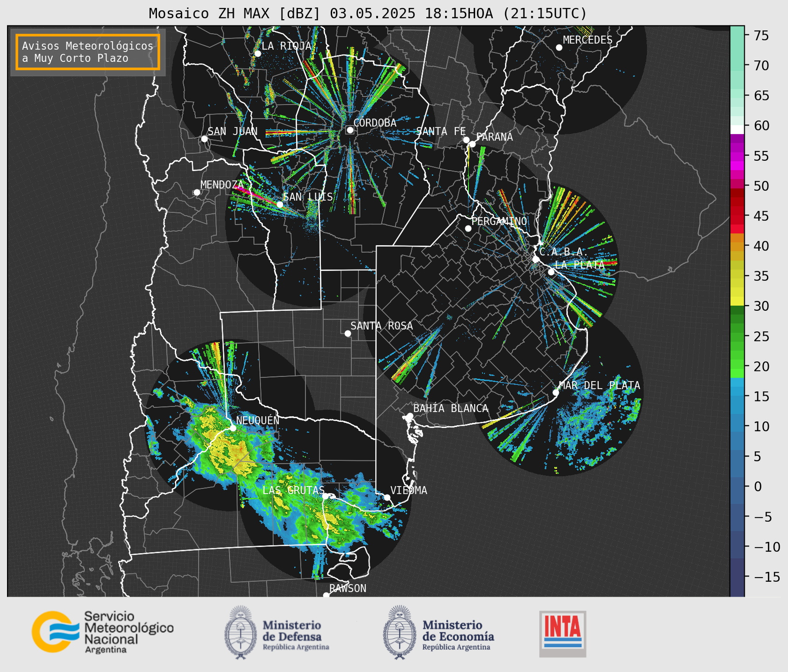Click the LA PLATA city marker dot
The image size is (788, 672).
click(551, 272)
